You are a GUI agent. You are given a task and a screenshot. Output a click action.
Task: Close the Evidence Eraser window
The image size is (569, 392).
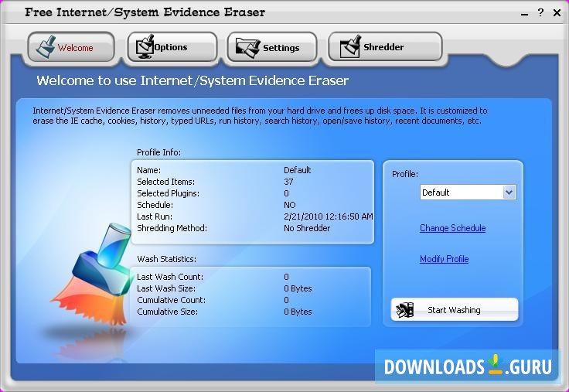(557, 13)
